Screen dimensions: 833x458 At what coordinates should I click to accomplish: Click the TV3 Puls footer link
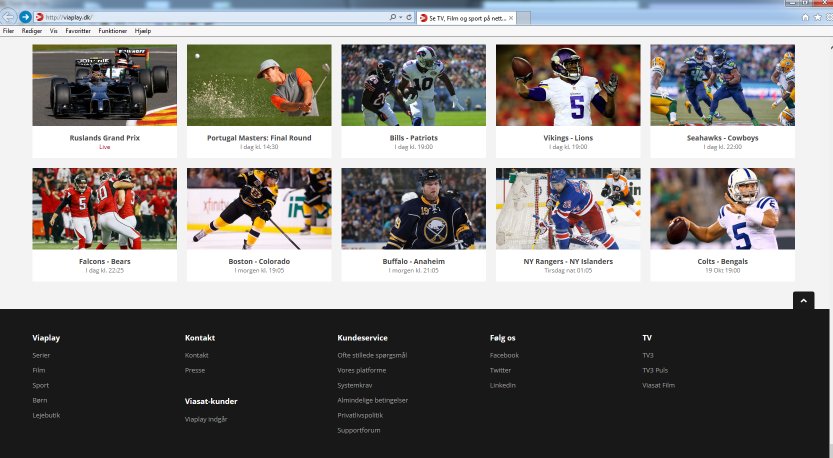click(x=655, y=370)
